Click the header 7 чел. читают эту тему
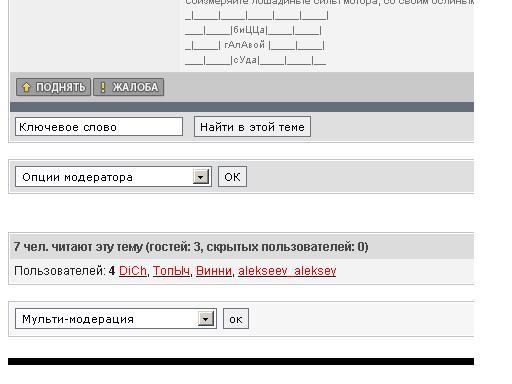Viewport: 512px width, 384px height. [x=191, y=247]
